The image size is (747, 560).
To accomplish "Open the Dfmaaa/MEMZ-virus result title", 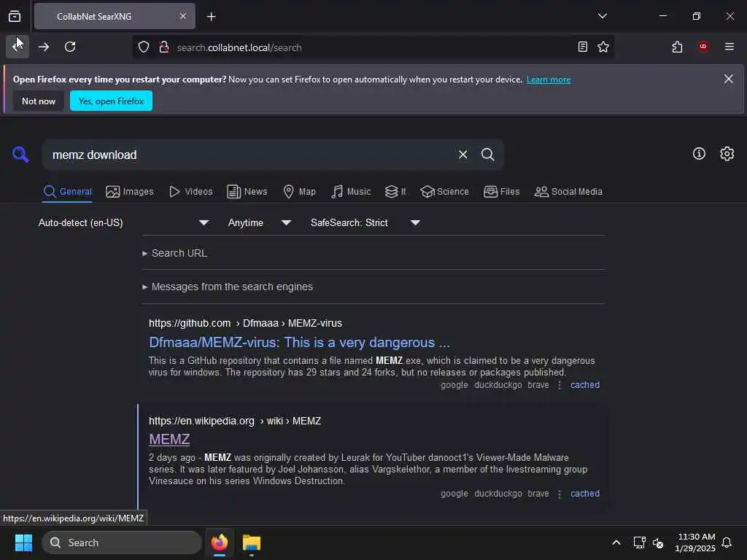I will [x=299, y=343].
